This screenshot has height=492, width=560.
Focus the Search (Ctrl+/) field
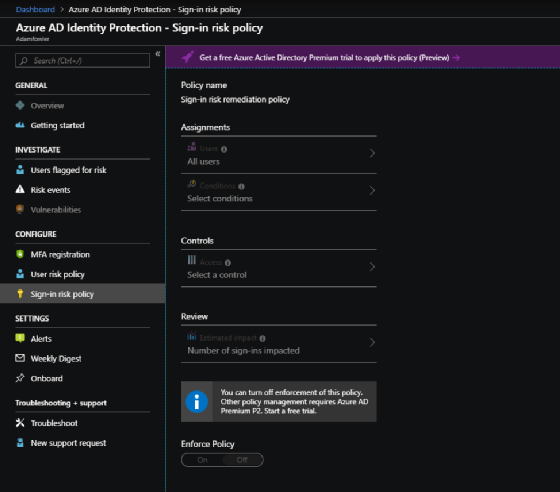point(82,61)
